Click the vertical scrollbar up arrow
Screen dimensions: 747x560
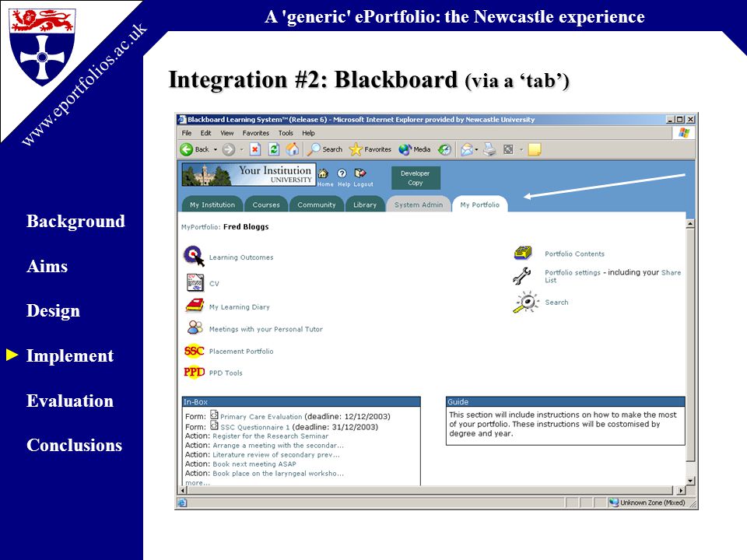pos(690,223)
